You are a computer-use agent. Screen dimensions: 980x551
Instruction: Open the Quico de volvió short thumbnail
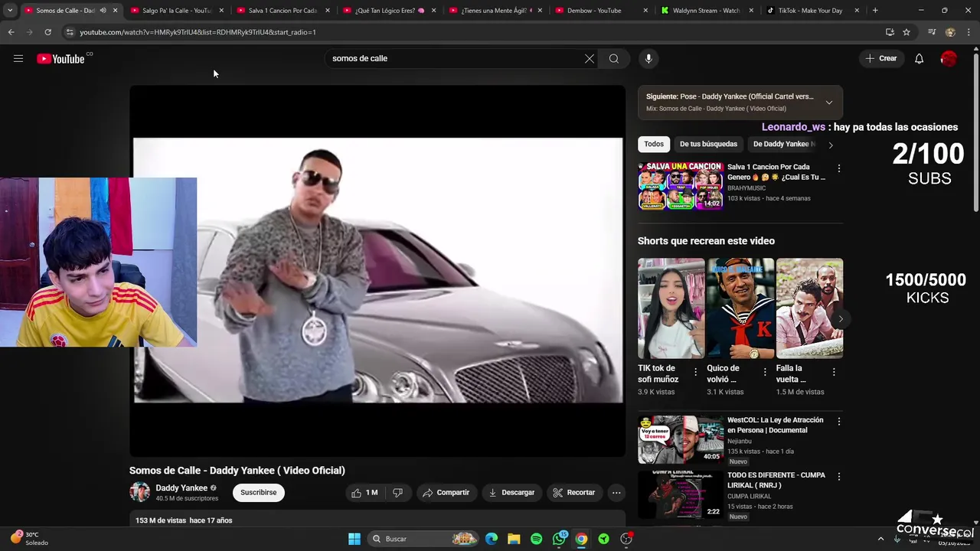[740, 308]
